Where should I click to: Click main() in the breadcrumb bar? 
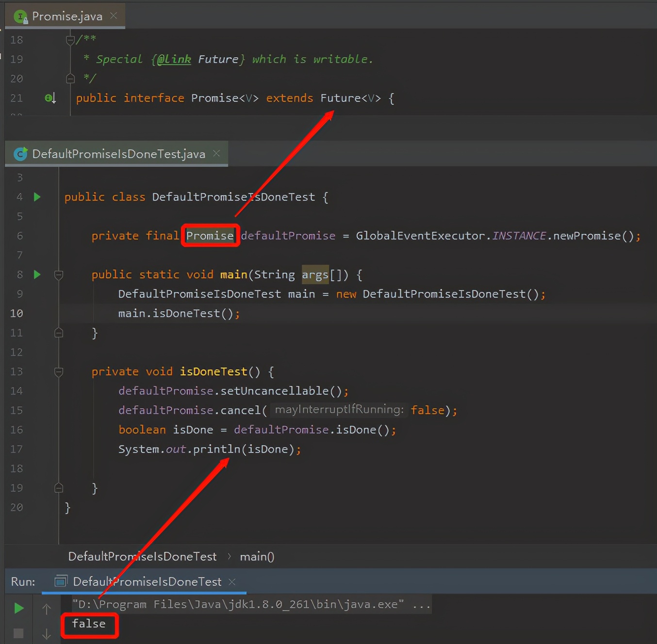click(257, 557)
